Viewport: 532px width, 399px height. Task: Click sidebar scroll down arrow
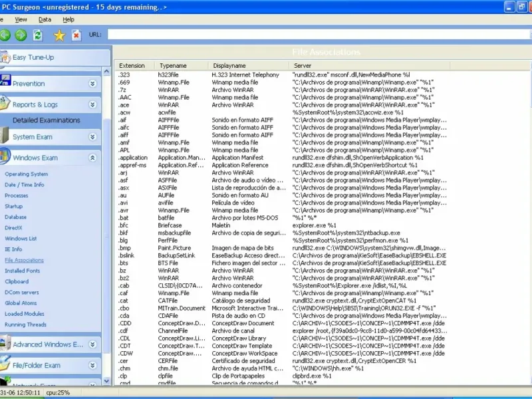coord(106,381)
